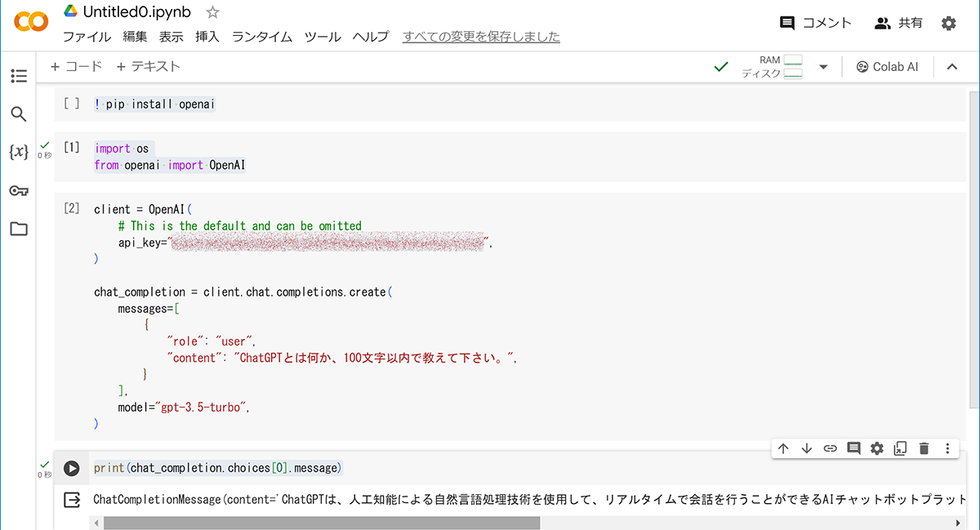This screenshot has width=980, height=530.
Task: Open the ツール menu
Action: 323,37
